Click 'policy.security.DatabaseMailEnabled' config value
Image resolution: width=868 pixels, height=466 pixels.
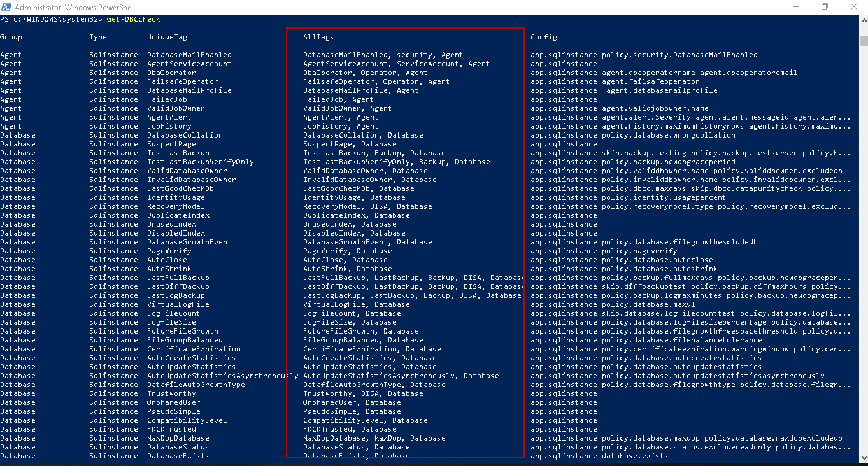[x=679, y=55]
